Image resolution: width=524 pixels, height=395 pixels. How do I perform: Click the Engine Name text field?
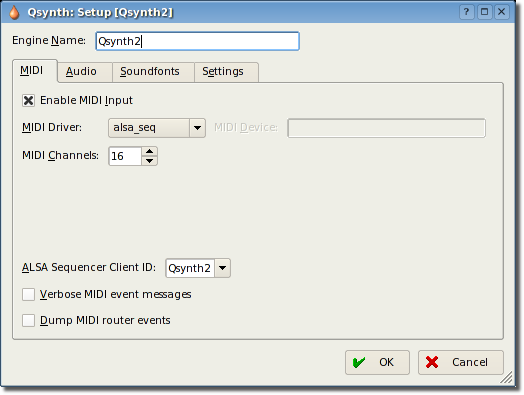click(198, 41)
